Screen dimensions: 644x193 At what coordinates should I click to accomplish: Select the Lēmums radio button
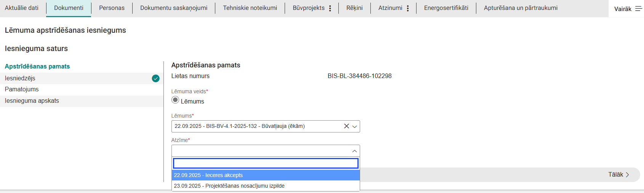click(175, 100)
